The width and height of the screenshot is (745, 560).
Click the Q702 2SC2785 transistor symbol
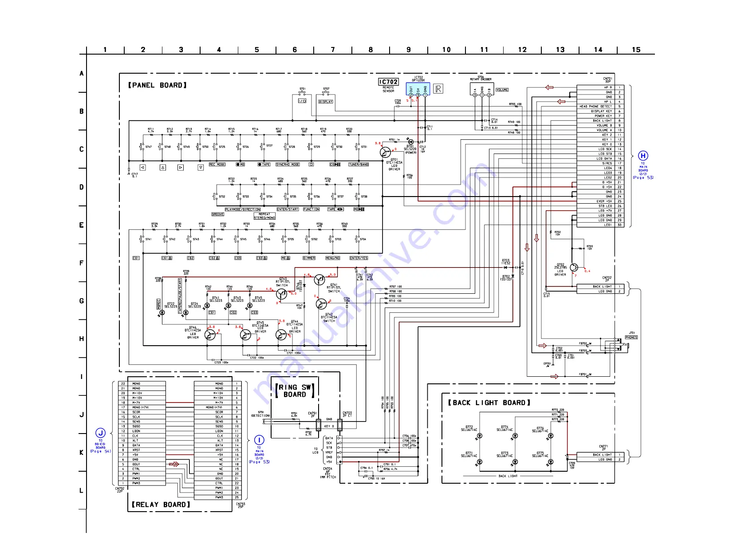click(574, 268)
